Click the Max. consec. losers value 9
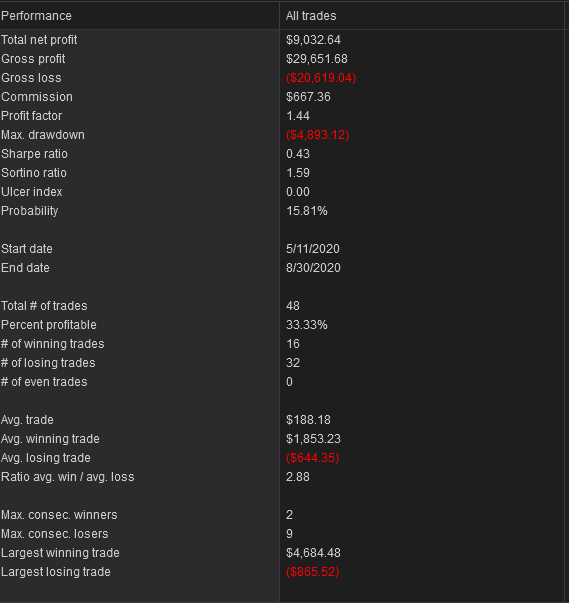 289,534
